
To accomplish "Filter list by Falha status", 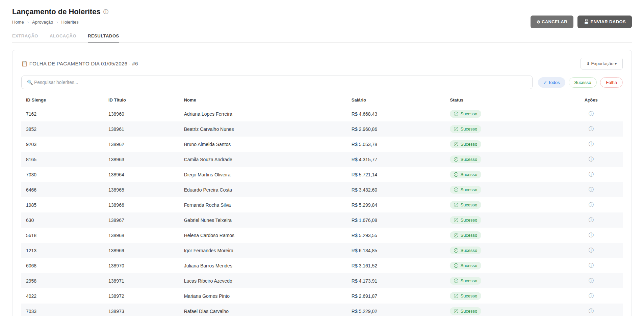I will point(611,82).
